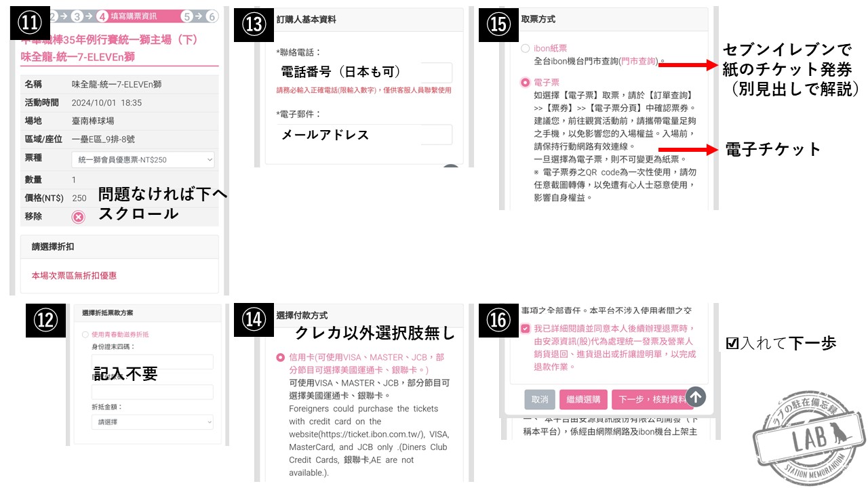Select the 電子票 radio button
This screenshot has width=868, height=488.
[x=525, y=83]
